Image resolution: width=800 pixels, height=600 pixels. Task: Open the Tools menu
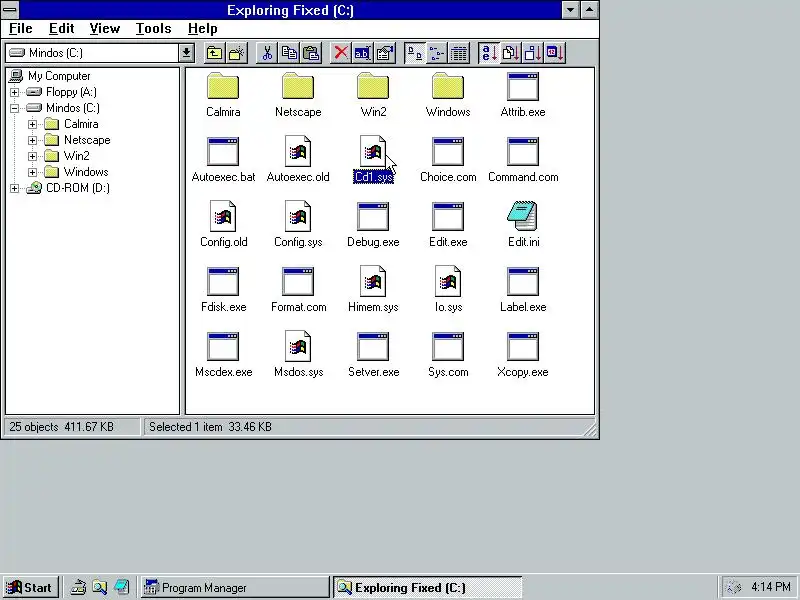[154, 29]
